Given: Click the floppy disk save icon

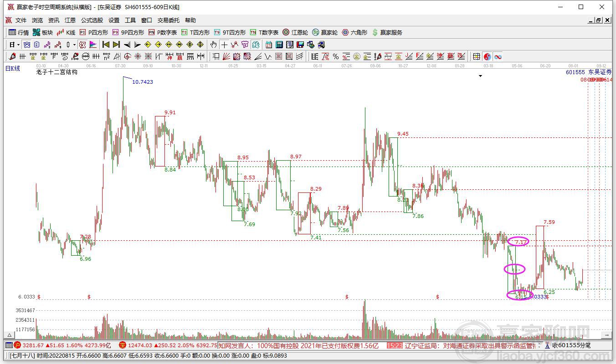Looking at the screenshot, I should (x=300, y=45).
